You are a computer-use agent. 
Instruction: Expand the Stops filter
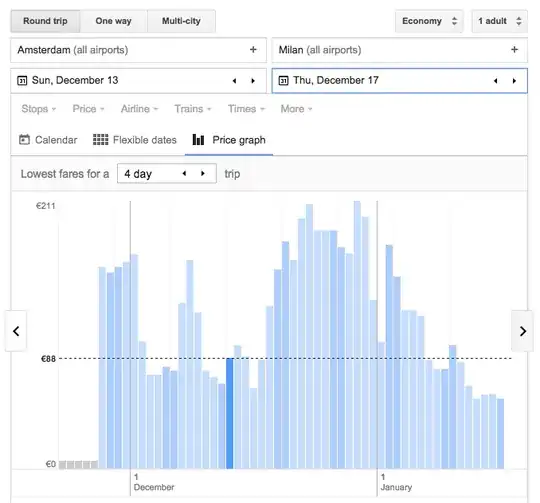tap(39, 109)
